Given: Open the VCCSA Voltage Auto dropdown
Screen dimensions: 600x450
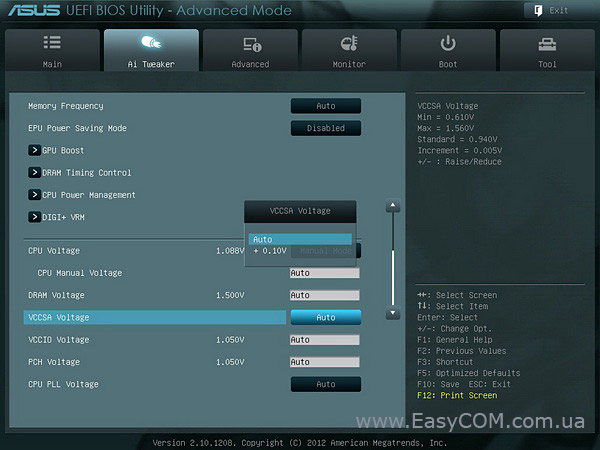Looking at the screenshot, I should (x=326, y=317).
